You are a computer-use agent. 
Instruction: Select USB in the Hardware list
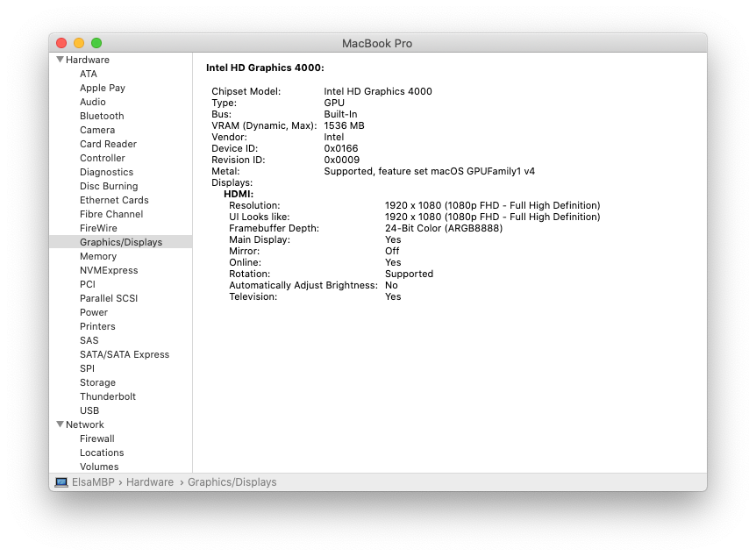coord(89,410)
